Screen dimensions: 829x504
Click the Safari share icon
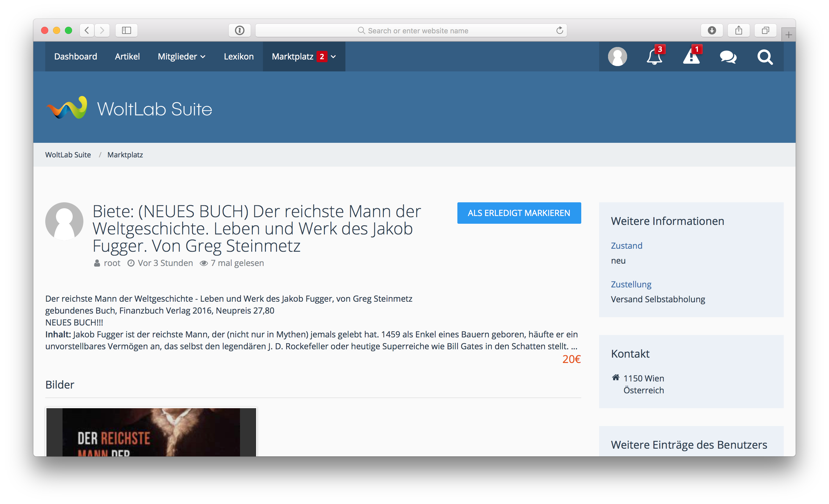click(738, 31)
